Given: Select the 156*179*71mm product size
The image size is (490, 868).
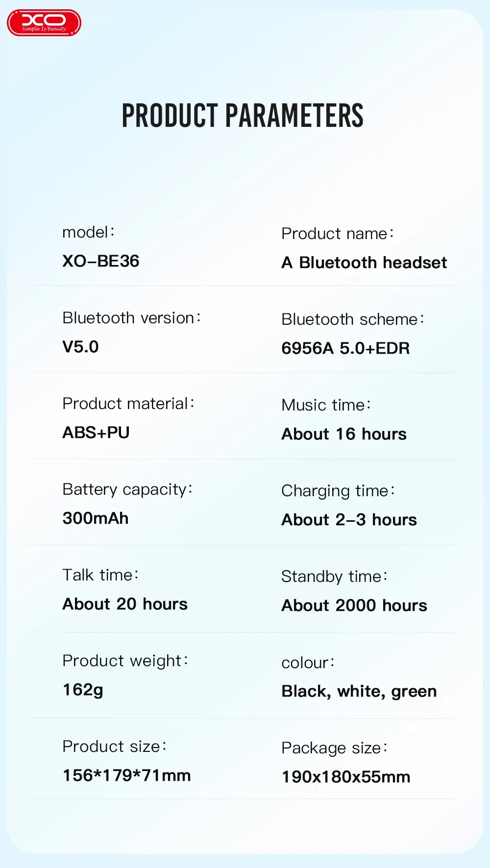Looking at the screenshot, I should coord(127,775).
